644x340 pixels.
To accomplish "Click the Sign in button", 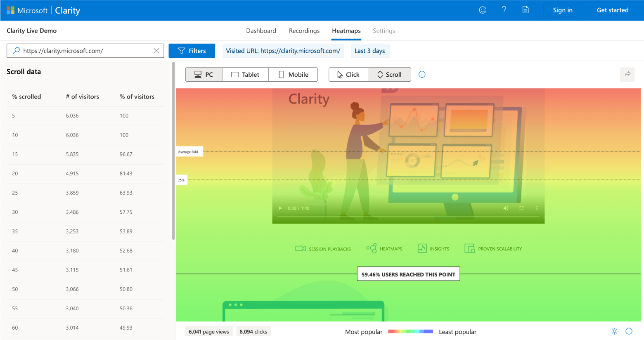I will pos(562,9).
